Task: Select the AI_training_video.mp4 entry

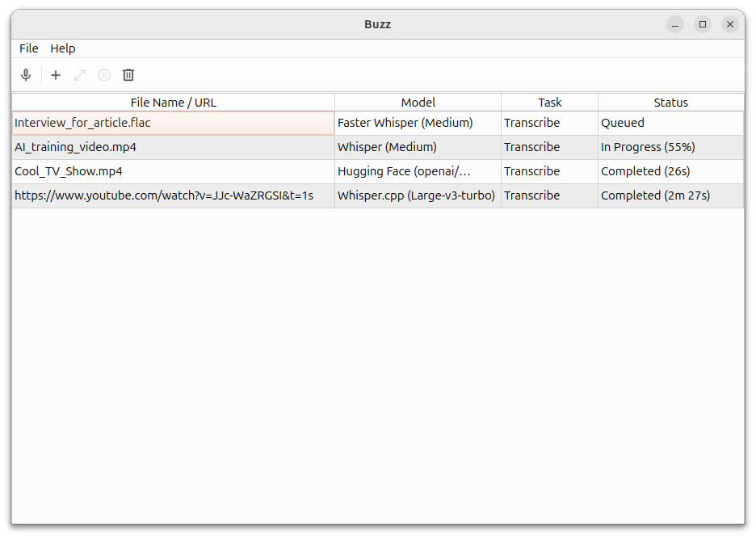Action: (x=75, y=147)
